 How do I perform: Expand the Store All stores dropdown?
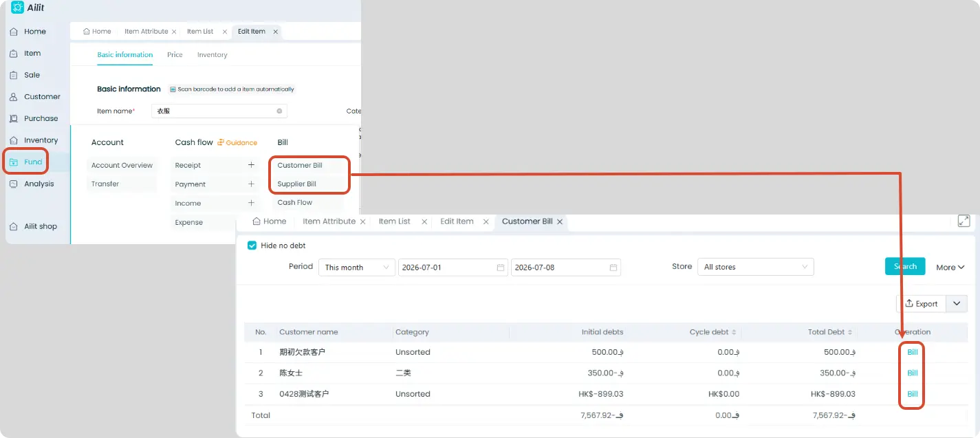(x=755, y=267)
